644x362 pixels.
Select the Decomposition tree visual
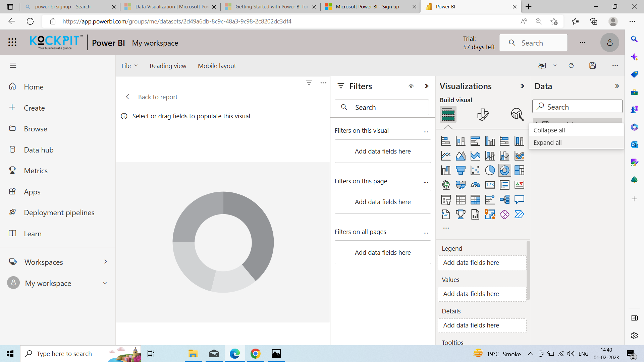[504, 200]
